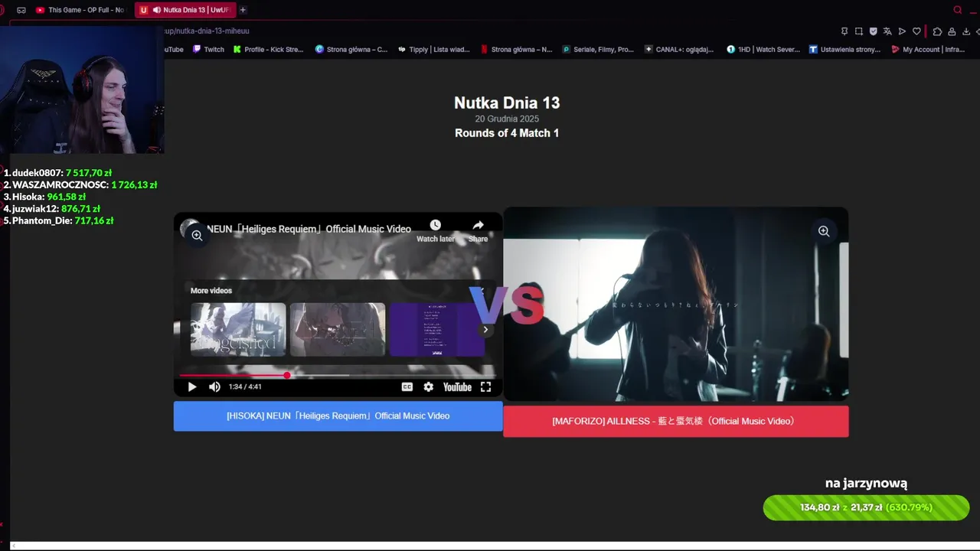Viewport: 980px width, 551px height.
Task: Open the Twitch bookmark
Action: point(208,50)
